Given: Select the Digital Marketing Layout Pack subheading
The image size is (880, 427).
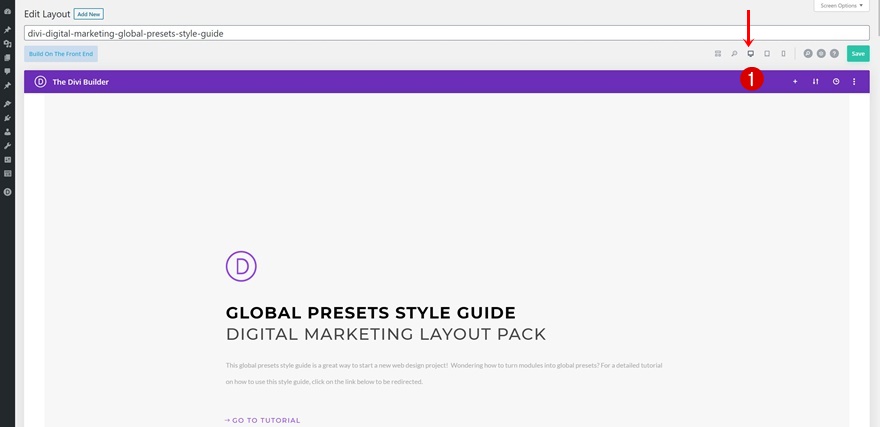Looking at the screenshot, I should [x=386, y=334].
